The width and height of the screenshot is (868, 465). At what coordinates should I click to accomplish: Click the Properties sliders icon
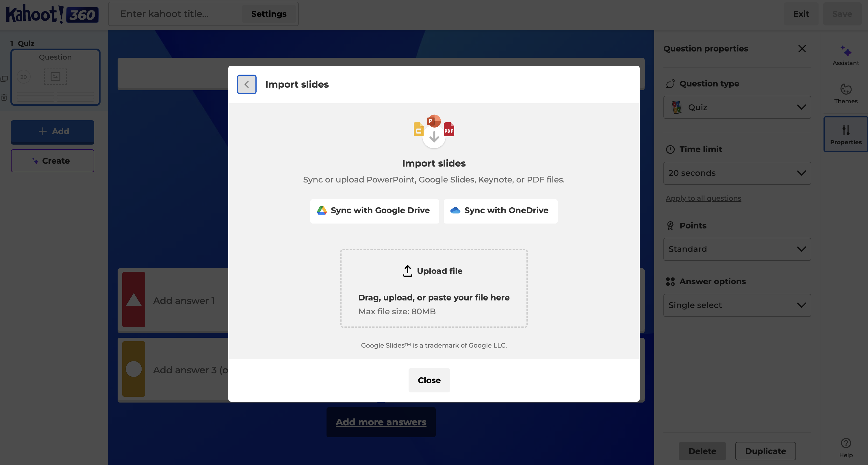846,130
